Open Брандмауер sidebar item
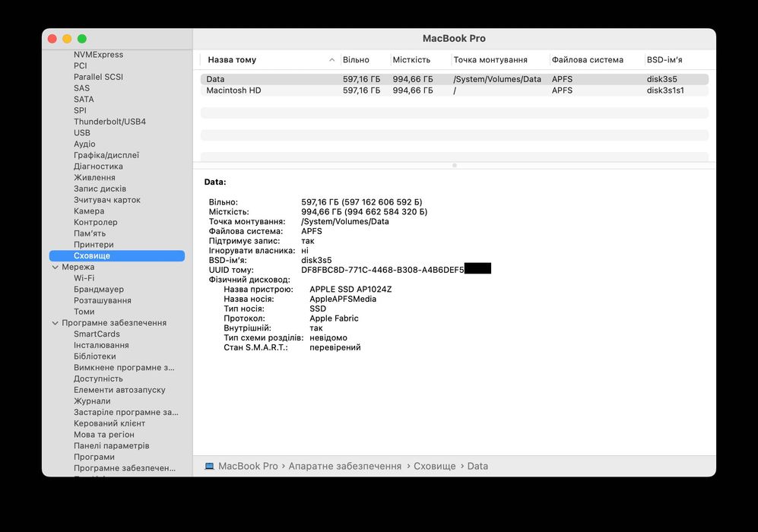758x532 pixels. pos(99,290)
